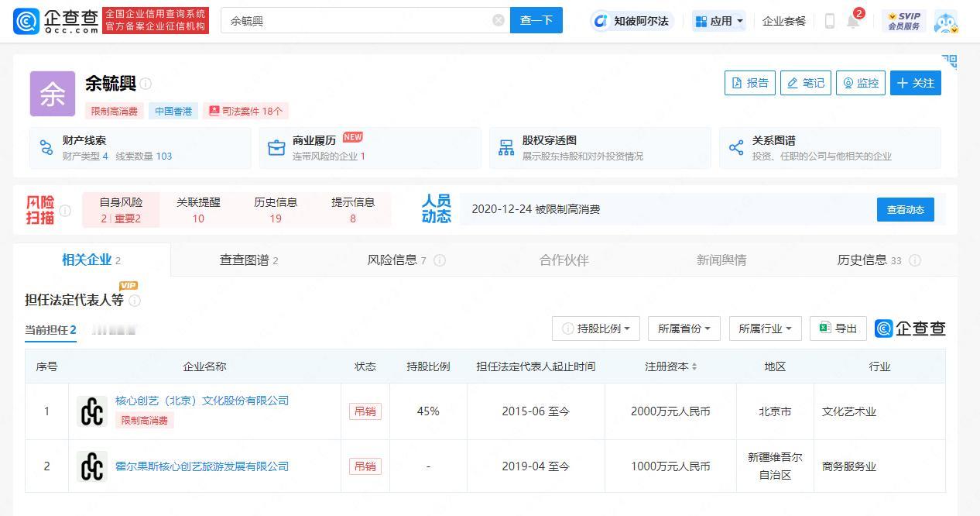Screen dimensions: 980x516
Task: Clear the search box text
Action: (499, 20)
